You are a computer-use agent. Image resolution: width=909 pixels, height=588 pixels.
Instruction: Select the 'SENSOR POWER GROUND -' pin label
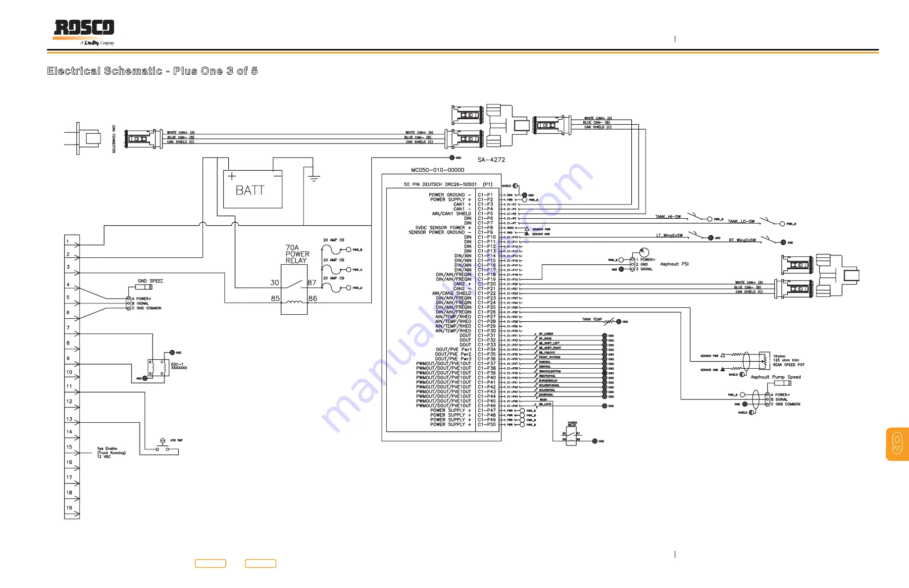pyautogui.click(x=440, y=233)
